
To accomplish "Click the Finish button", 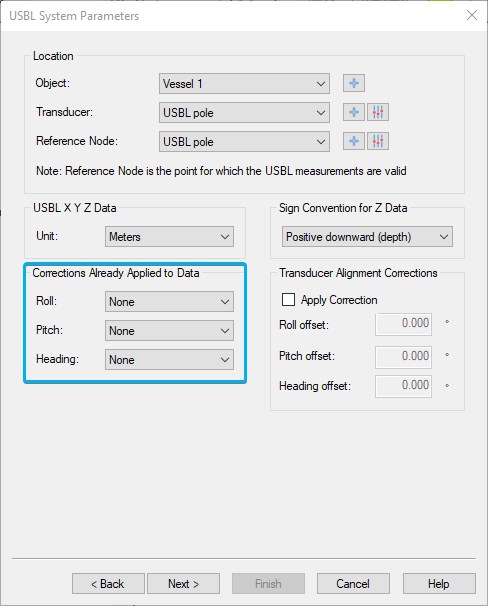I will (268, 584).
